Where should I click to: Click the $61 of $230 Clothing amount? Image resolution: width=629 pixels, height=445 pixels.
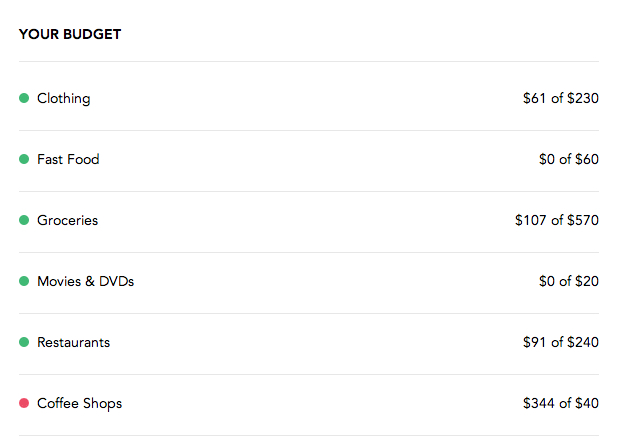[560, 98]
